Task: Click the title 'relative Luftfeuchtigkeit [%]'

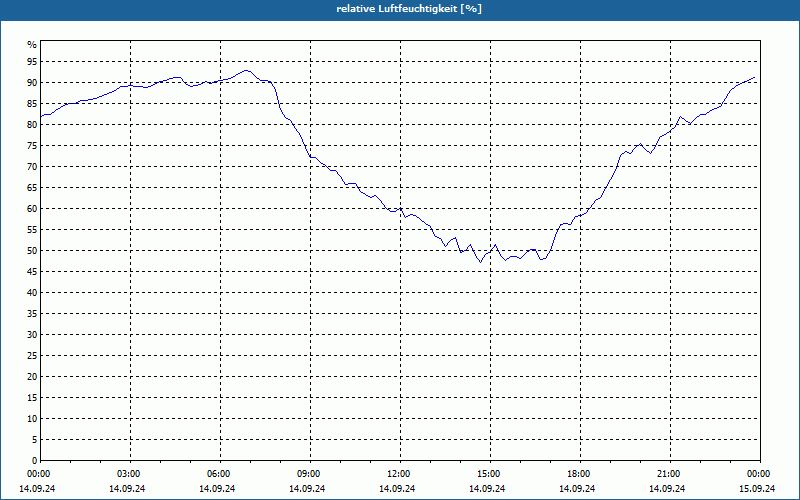Action: pyautogui.click(x=409, y=9)
